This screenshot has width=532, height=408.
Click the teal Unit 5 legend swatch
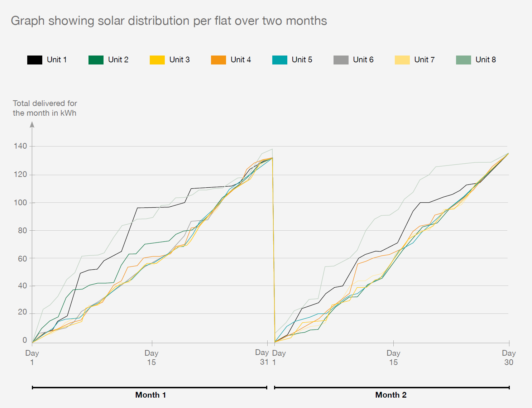tap(279, 60)
